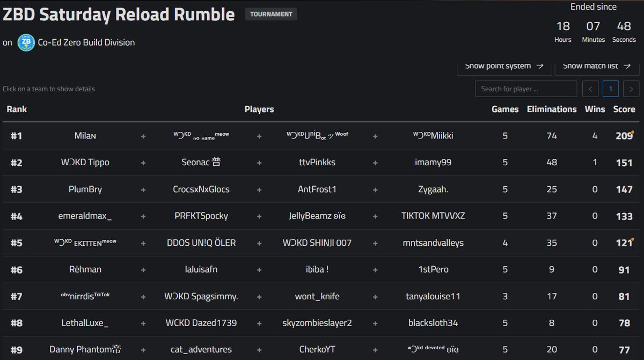The width and height of the screenshot is (644, 360).
Task: Select player LethalLuxe_
Action: (85, 324)
